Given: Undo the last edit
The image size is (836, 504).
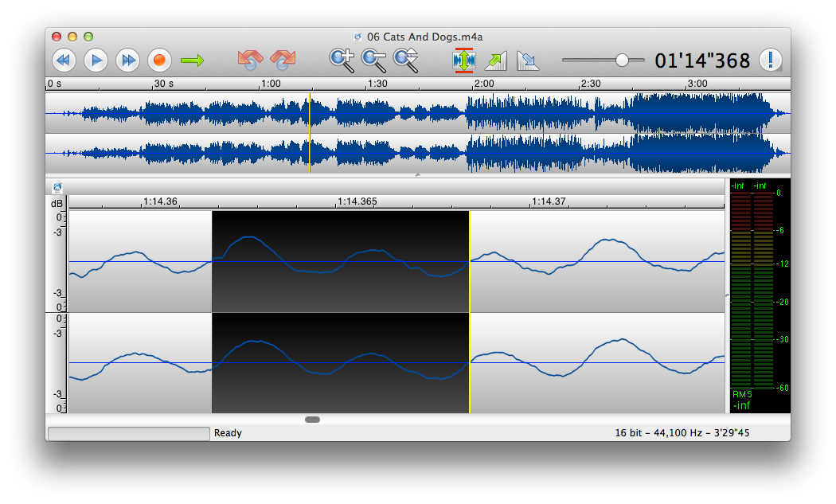Looking at the screenshot, I should click(x=250, y=60).
